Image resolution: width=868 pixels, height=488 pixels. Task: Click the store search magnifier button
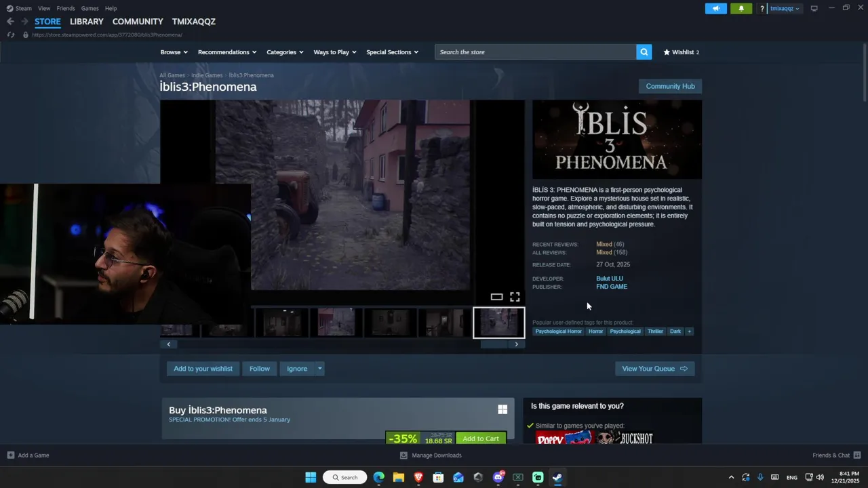click(644, 52)
